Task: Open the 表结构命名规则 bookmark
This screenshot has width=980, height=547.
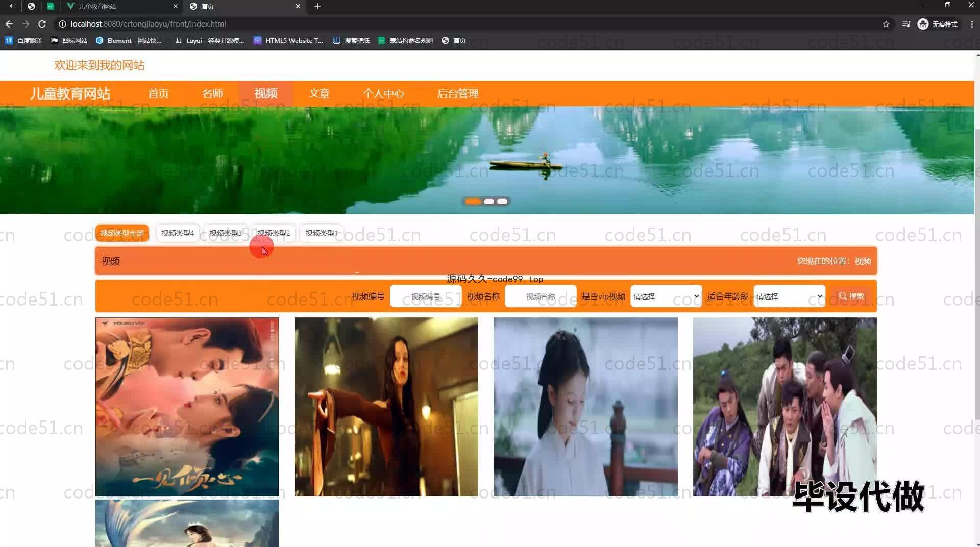Action: click(406, 40)
